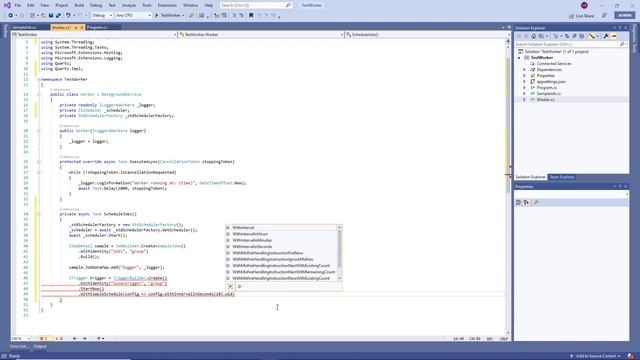640x360 pixels.
Task: Expand the Properties folder node
Action: click(525, 76)
